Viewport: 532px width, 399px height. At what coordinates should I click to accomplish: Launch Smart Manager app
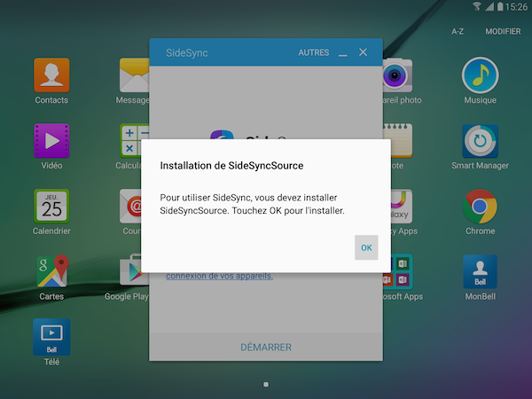480,140
